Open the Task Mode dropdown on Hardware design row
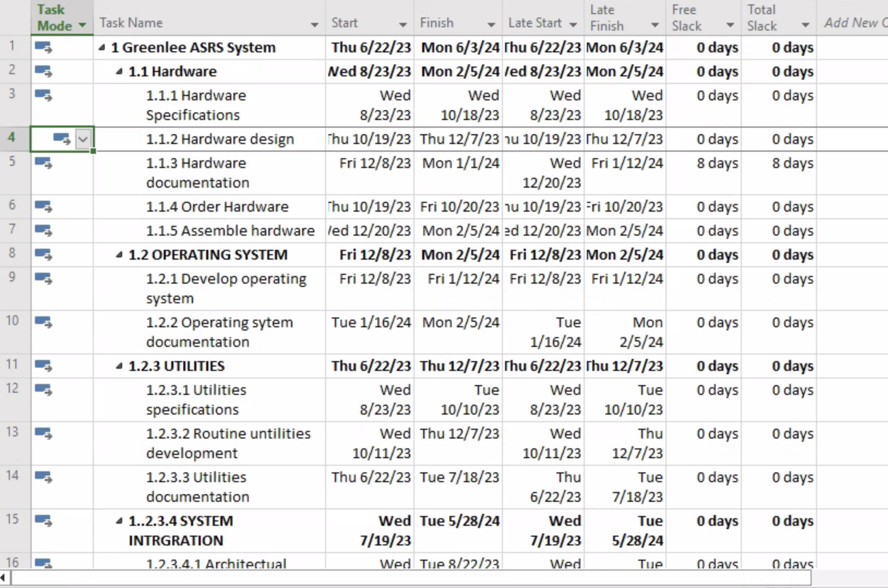The width and height of the screenshot is (888, 588). [x=83, y=140]
